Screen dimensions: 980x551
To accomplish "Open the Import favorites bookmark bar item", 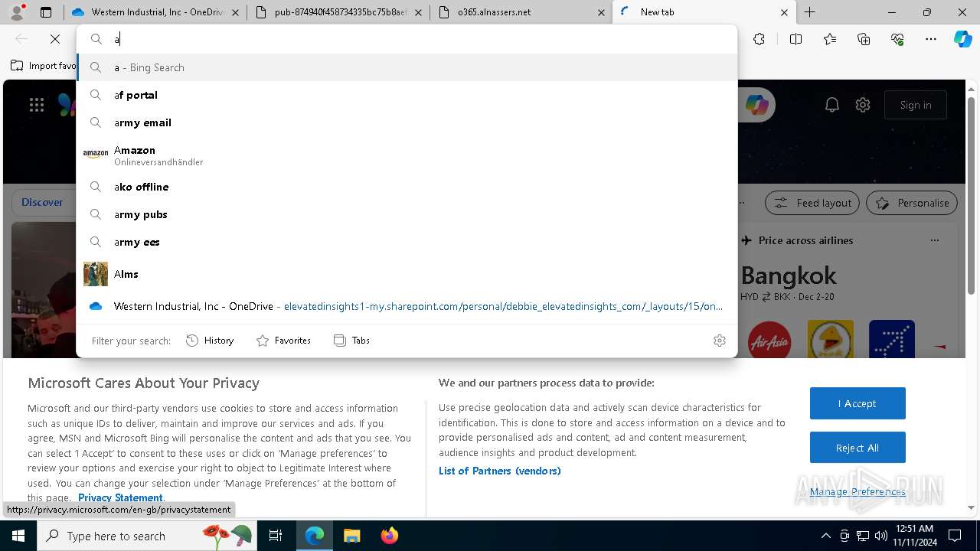I will pyautogui.click(x=44, y=66).
